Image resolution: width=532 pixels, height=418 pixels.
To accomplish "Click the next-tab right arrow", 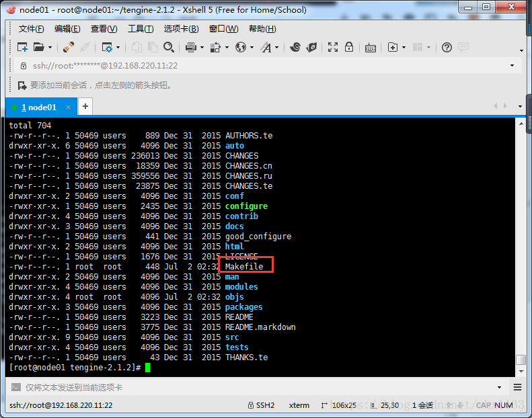I will [x=506, y=106].
